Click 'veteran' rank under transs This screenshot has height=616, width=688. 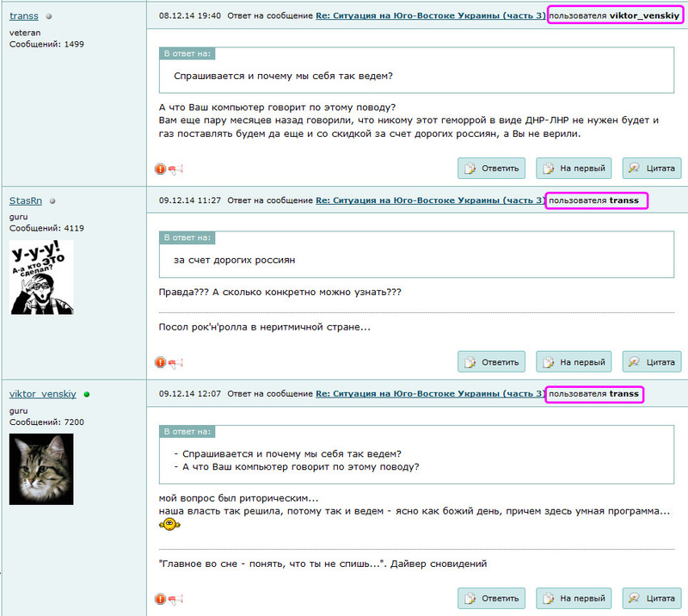[25, 33]
